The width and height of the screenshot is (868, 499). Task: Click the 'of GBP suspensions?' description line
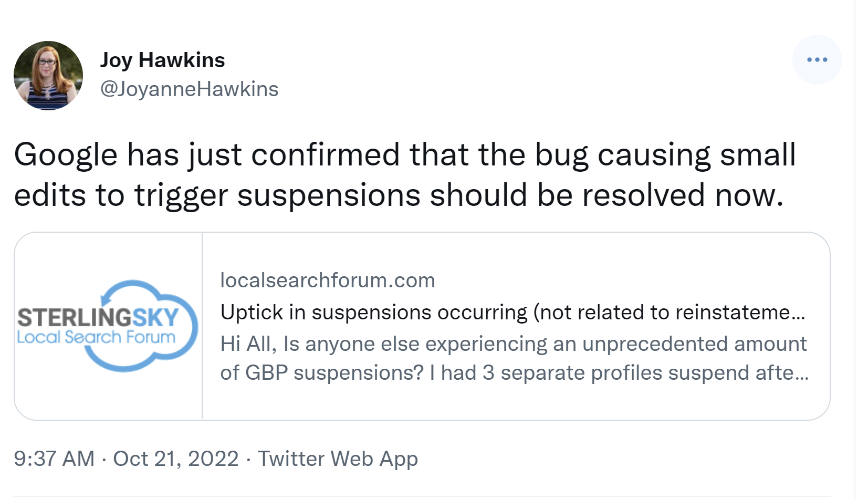coord(514,373)
